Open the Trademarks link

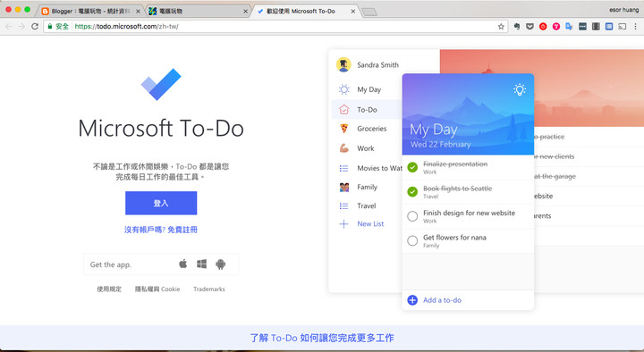click(x=209, y=289)
